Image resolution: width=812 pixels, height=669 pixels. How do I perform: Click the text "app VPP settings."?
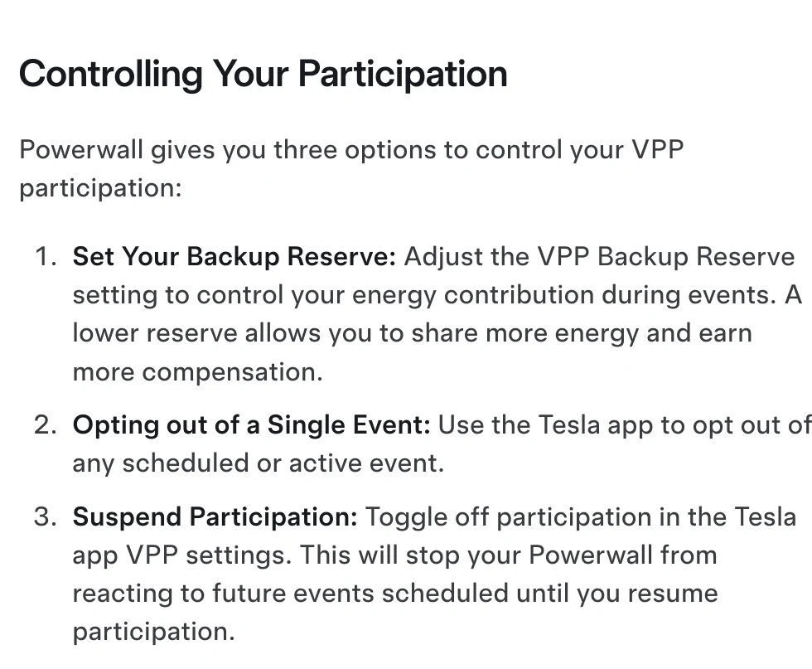point(182,555)
